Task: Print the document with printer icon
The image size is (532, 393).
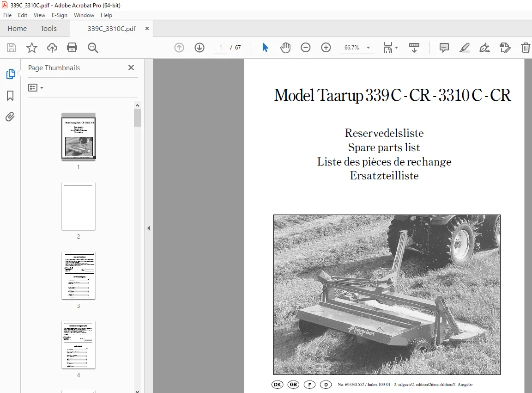Action: coord(72,48)
